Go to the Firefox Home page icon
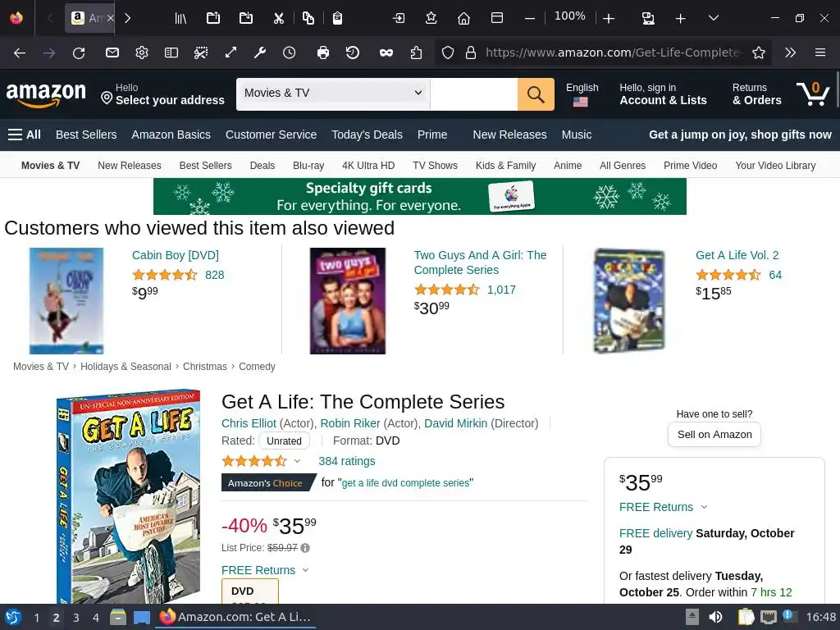Image resolution: width=840 pixels, height=630 pixels. 463,18
